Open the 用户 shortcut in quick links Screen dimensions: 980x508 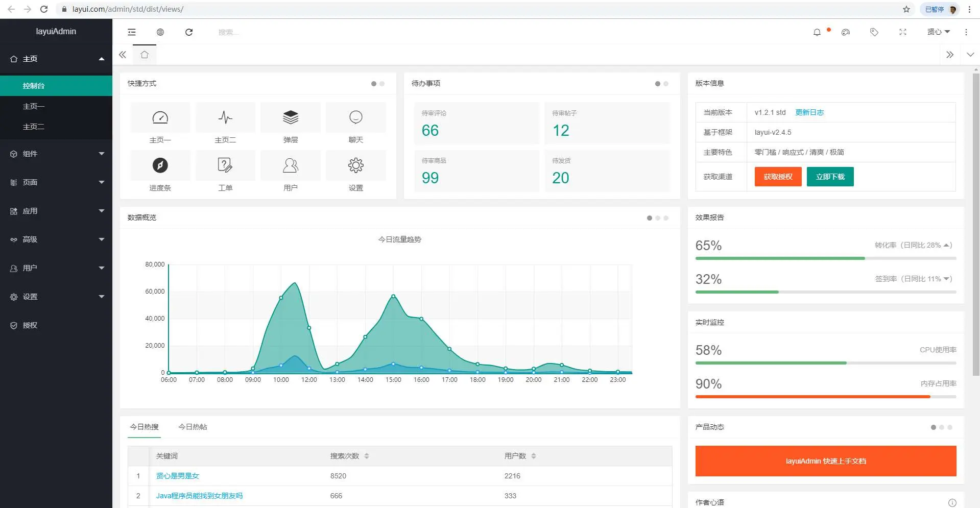coord(291,165)
